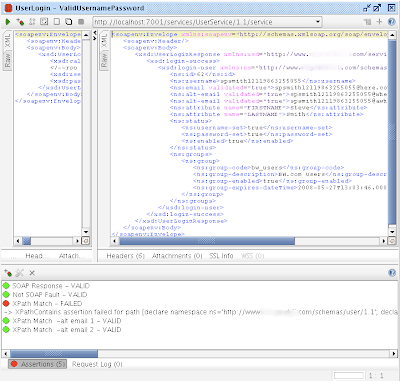Click ns:id 62 line in response
The width and height of the screenshot is (400, 381).
tap(202, 74)
